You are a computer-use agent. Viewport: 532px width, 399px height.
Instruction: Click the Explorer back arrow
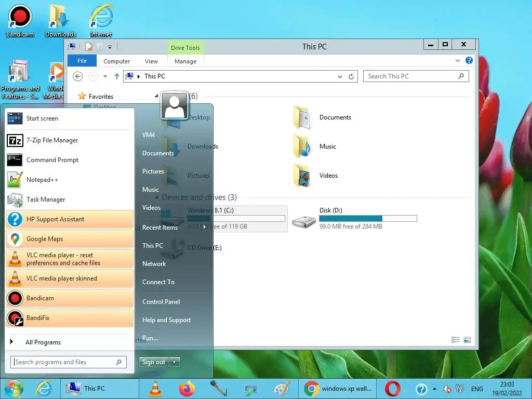pyautogui.click(x=78, y=76)
